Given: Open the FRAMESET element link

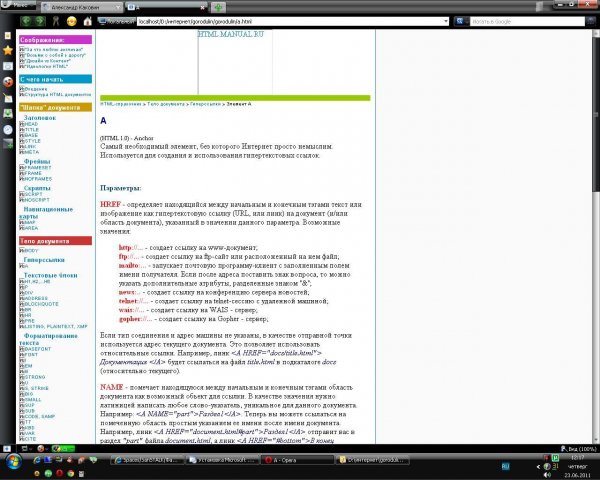Looking at the screenshot, I should point(38,168).
